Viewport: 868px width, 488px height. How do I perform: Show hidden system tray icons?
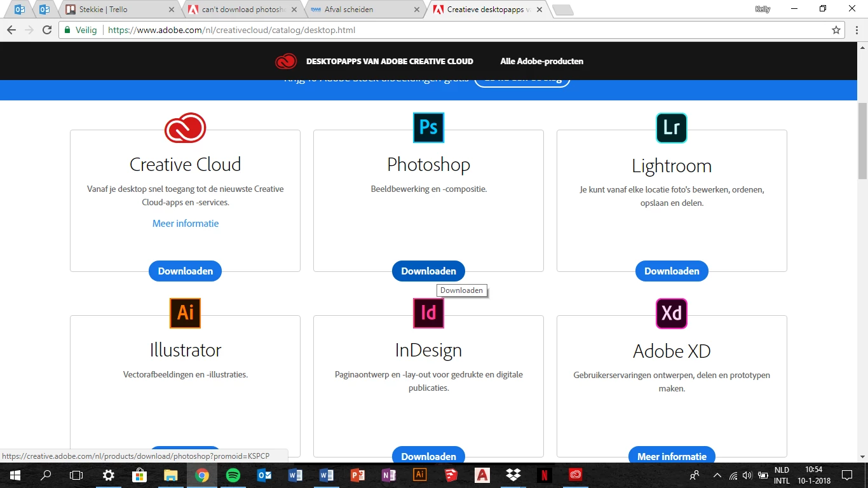717,475
